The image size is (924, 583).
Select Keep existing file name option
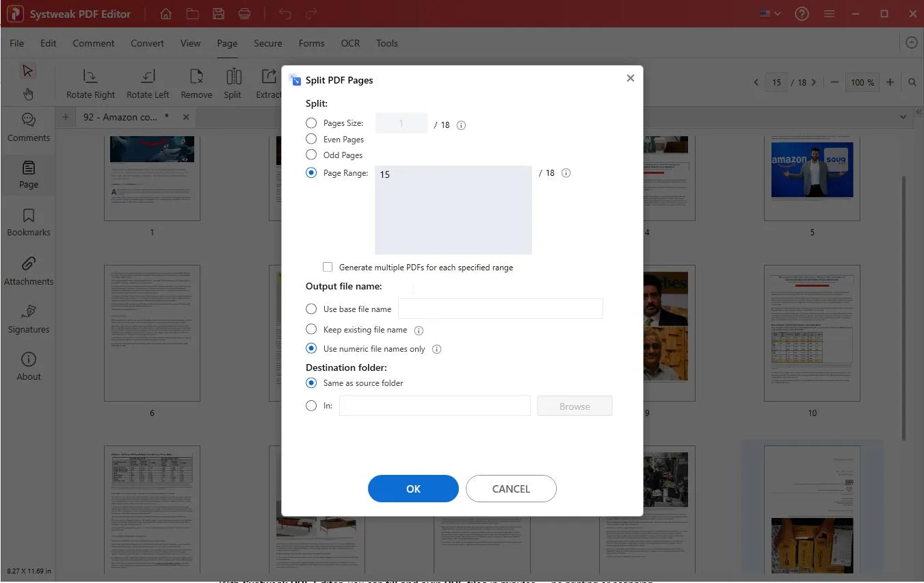click(x=311, y=329)
